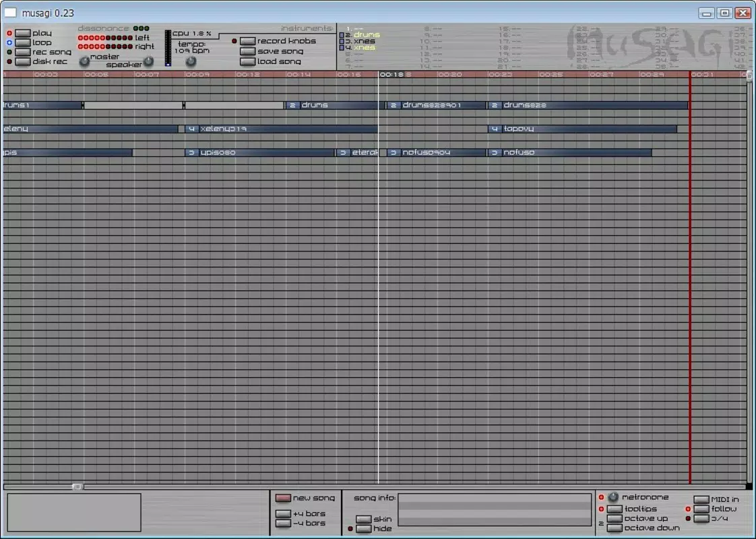Toggle the loop button
The image size is (756, 539).
point(23,43)
